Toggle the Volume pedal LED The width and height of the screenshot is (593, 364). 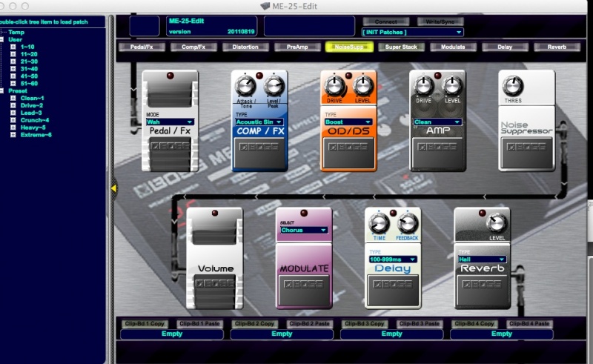215,213
